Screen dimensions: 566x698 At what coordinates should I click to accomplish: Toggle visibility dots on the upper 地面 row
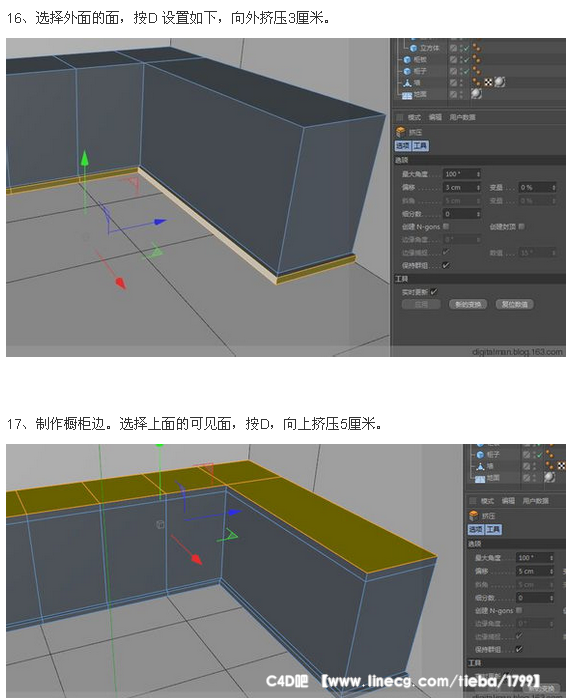461,94
